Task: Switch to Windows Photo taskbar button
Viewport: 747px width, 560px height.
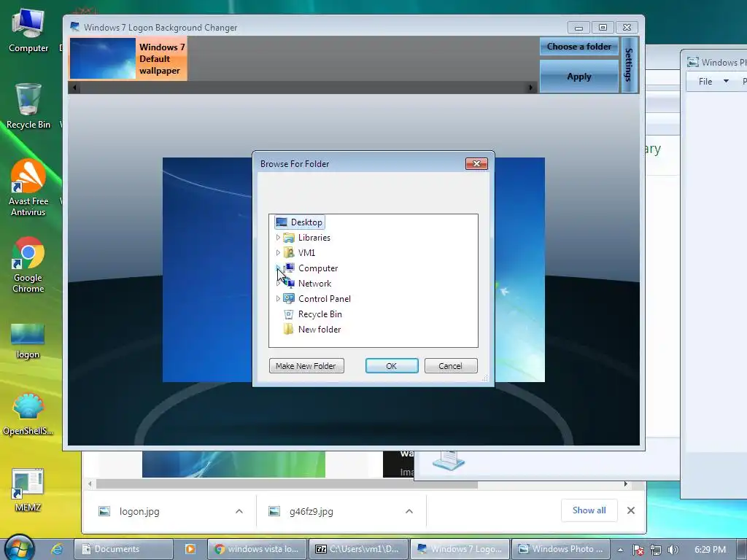Action: [x=561, y=549]
